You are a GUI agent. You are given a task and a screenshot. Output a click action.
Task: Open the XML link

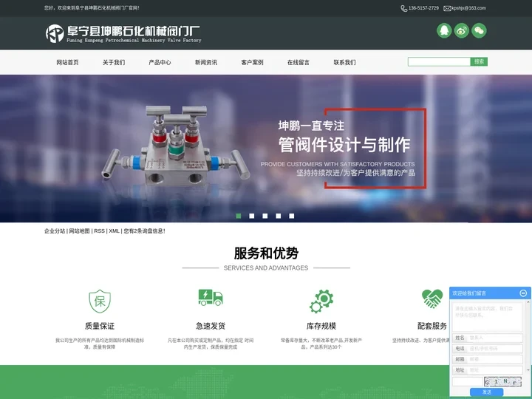pyautogui.click(x=114, y=231)
